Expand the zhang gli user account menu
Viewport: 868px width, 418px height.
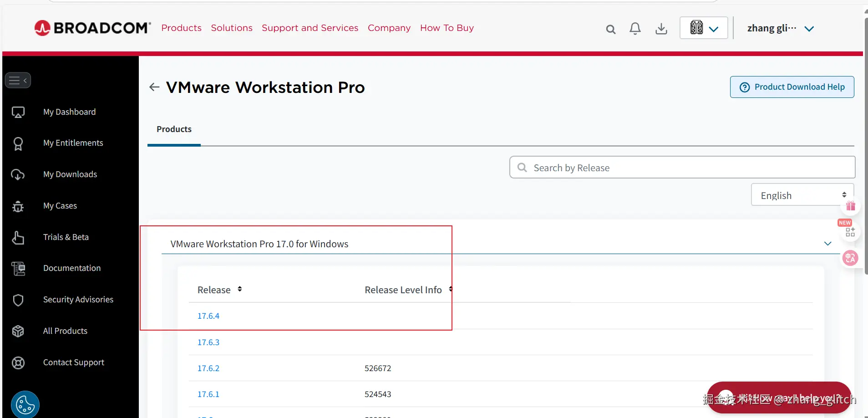[x=780, y=28]
